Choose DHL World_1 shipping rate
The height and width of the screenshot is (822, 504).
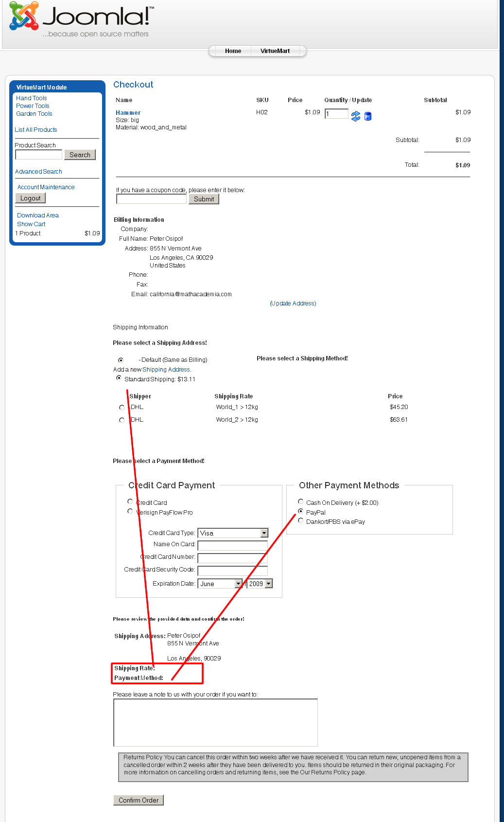click(x=122, y=408)
